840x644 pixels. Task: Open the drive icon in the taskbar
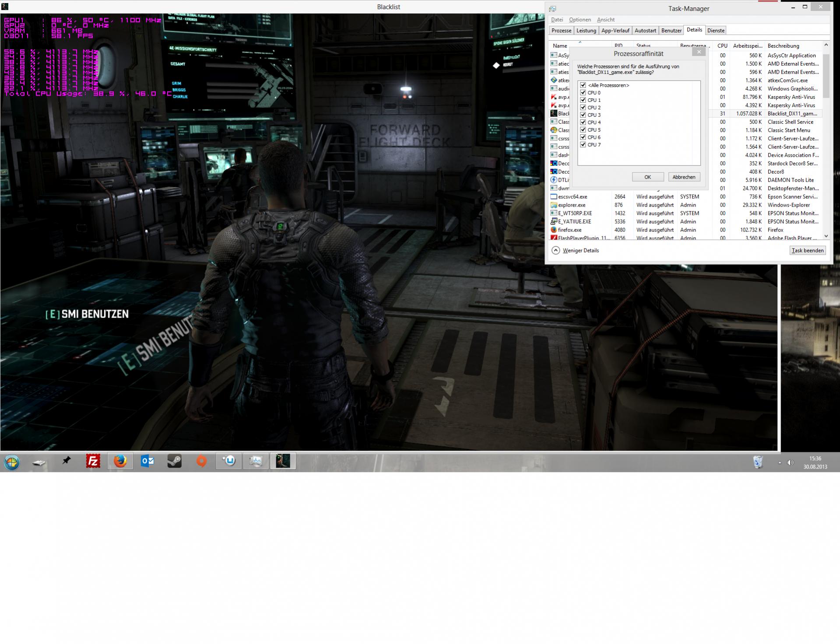click(x=39, y=462)
